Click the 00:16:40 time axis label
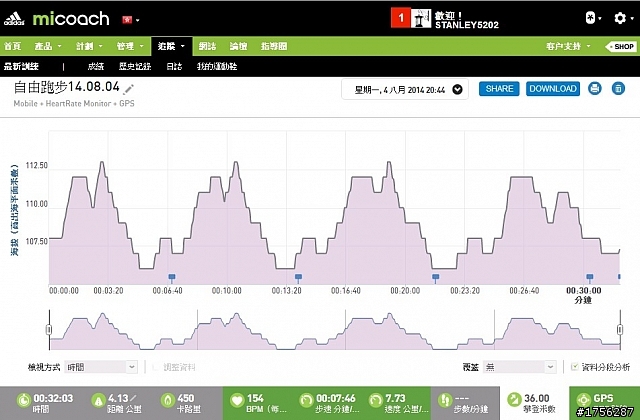 [346, 291]
